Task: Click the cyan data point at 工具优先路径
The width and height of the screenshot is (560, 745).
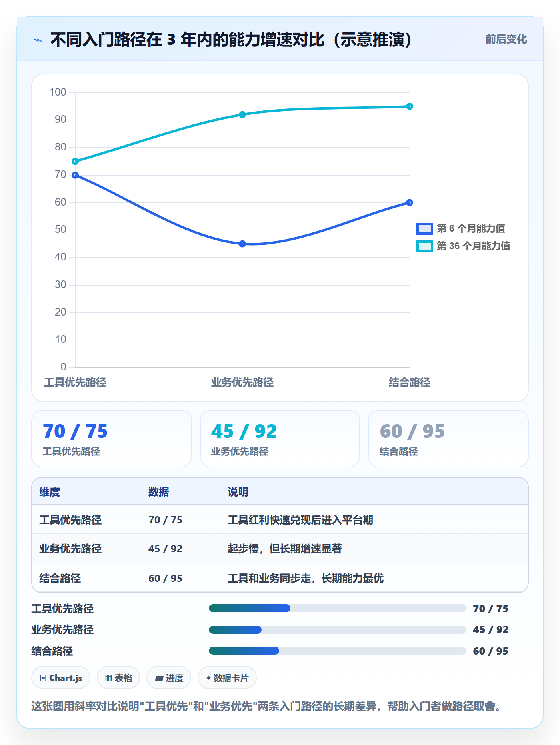Action: [x=75, y=161]
